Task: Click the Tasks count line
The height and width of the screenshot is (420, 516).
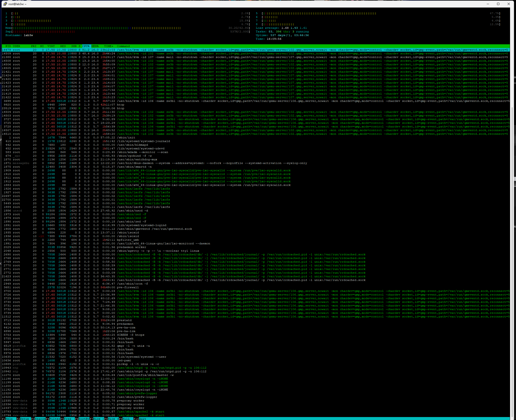Action: point(282,32)
